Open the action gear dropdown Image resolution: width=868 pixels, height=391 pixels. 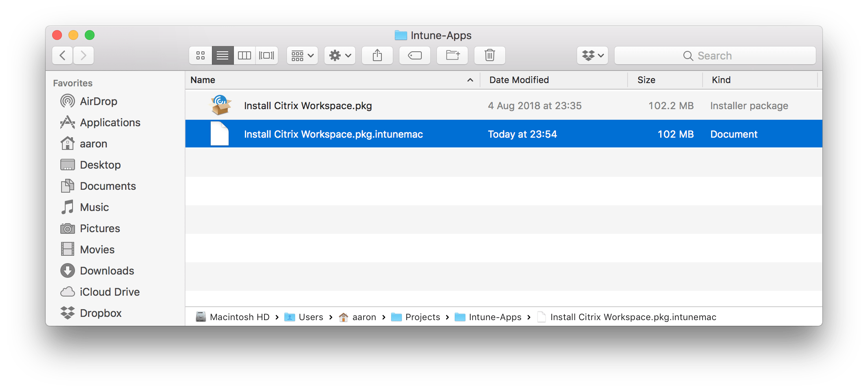339,55
